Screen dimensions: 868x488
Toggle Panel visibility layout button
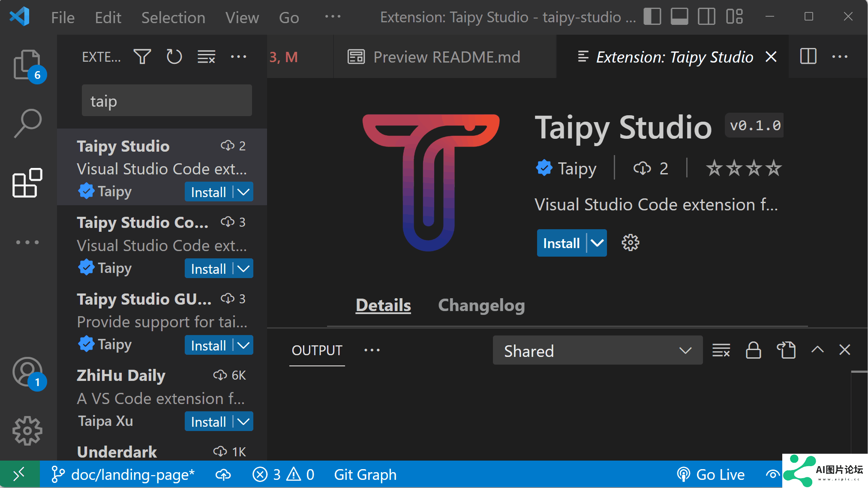[x=679, y=17]
